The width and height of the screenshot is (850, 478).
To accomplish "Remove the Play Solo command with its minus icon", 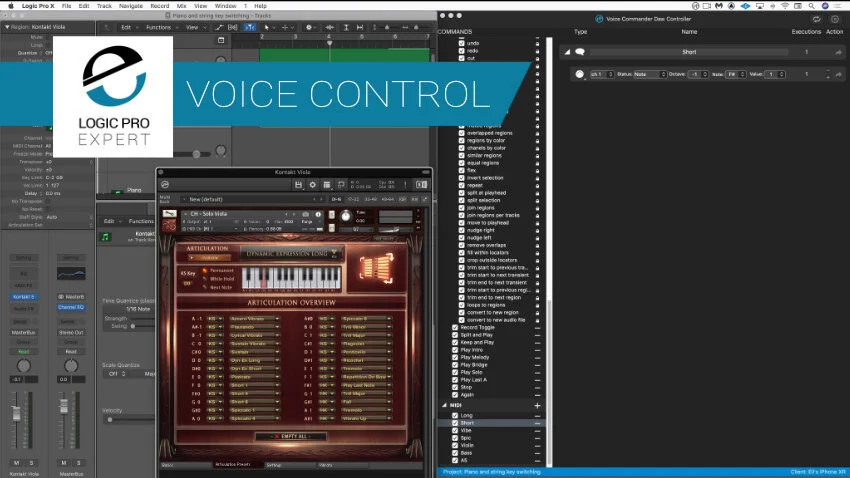I will click(x=537, y=373).
